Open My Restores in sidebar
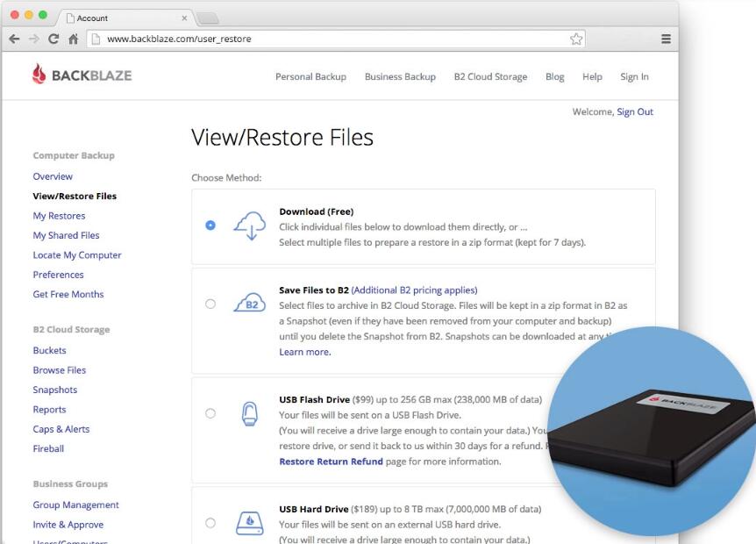756x544 pixels. tap(59, 216)
